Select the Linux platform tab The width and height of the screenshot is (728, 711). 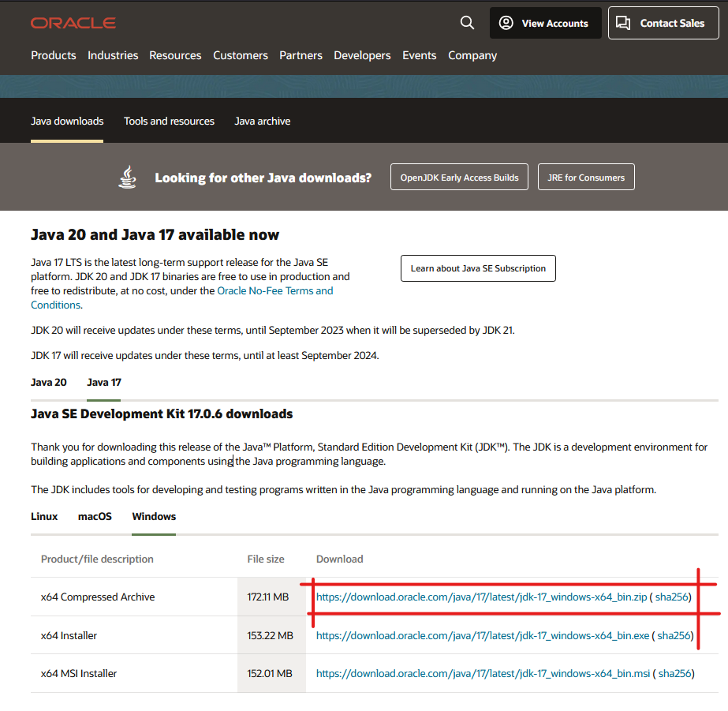(44, 516)
